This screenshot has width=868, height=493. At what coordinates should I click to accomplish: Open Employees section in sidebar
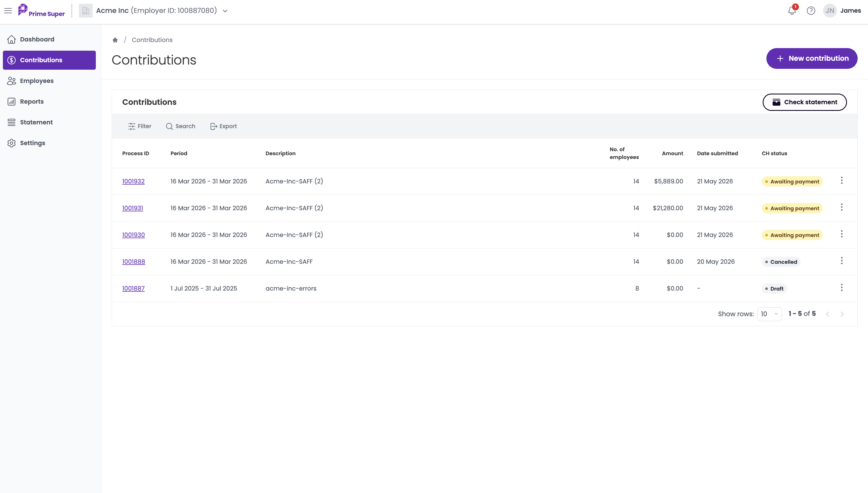50,81
